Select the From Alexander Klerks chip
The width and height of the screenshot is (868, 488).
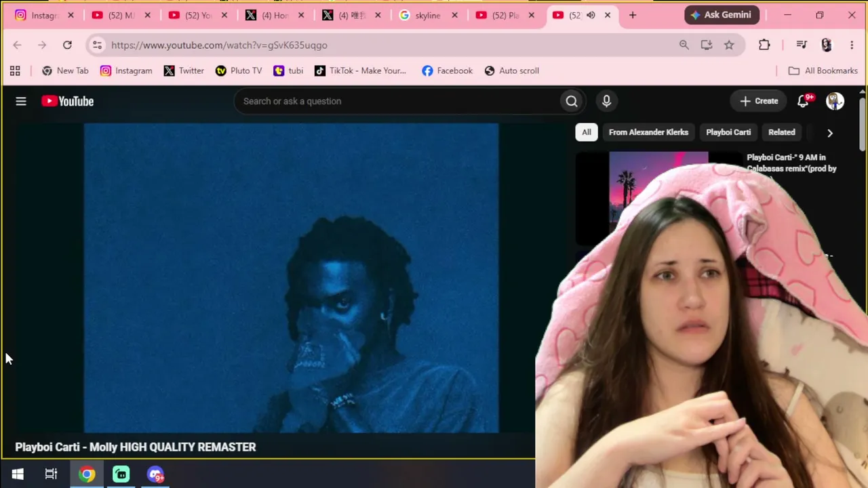click(x=648, y=132)
